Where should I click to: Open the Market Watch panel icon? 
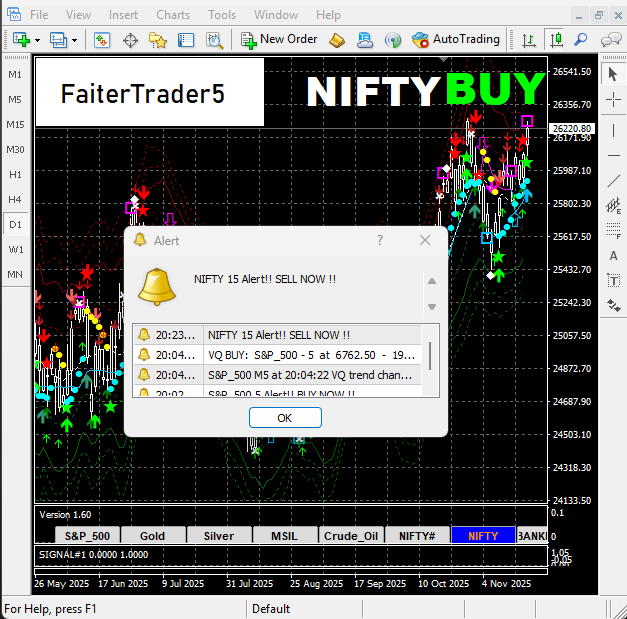pos(102,40)
